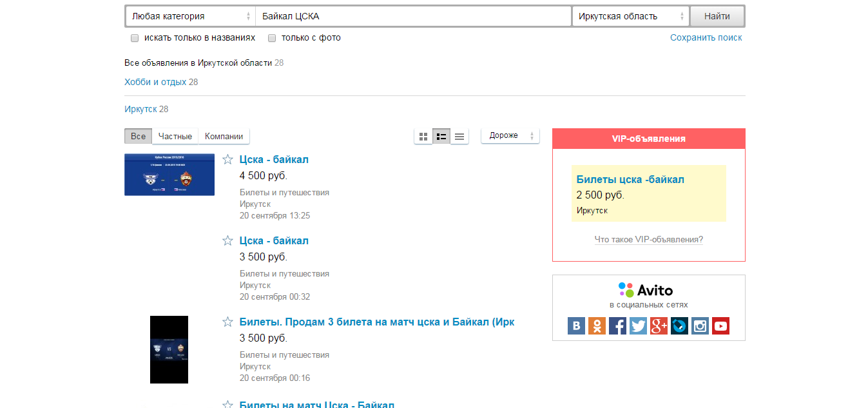Open Avito's YouTube channel icon
The width and height of the screenshot is (868, 408).
point(720,326)
